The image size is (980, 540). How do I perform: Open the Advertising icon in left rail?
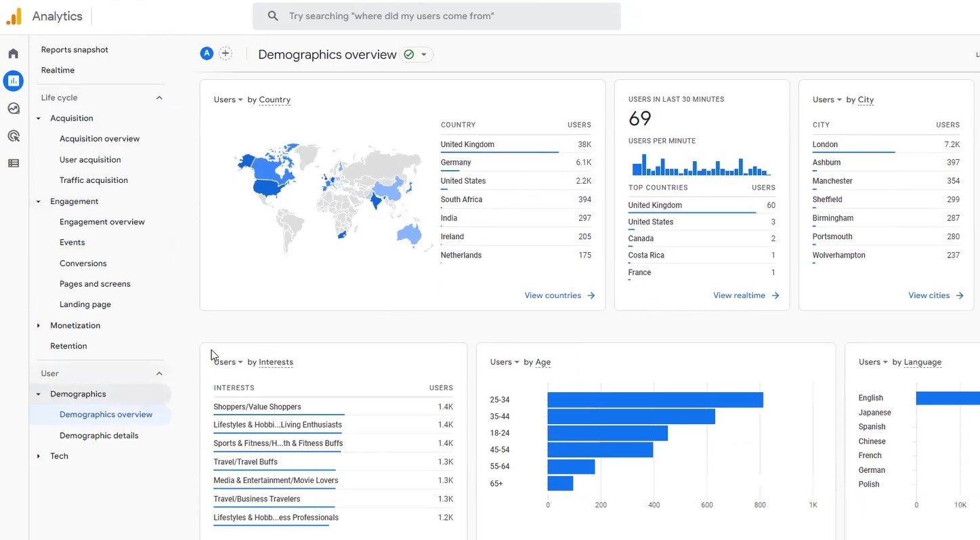coord(14,136)
